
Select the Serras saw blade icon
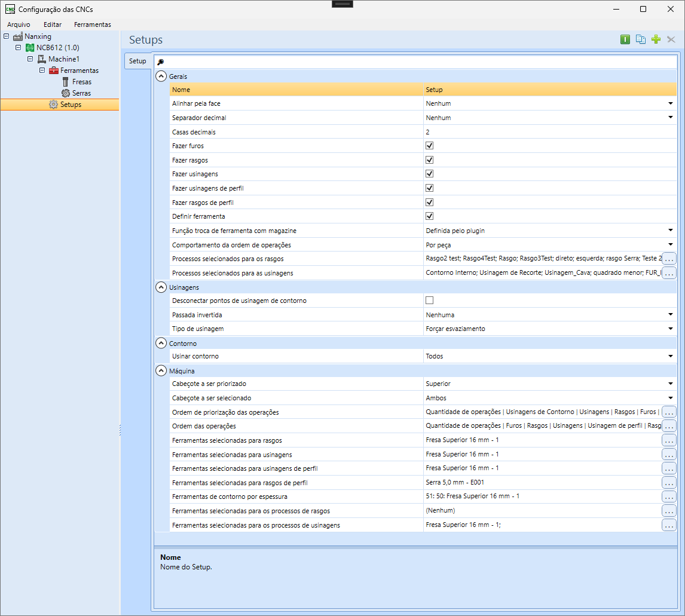(66, 93)
